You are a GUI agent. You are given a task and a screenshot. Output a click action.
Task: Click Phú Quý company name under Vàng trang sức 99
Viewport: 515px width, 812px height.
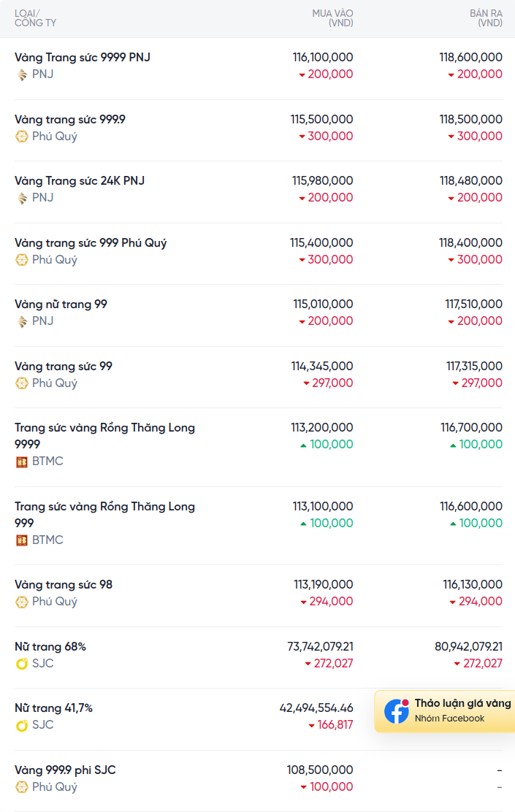pyautogui.click(x=54, y=383)
